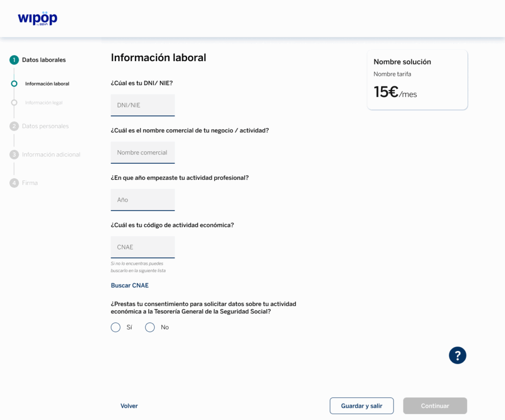The image size is (505, 420).
Task: Click step 1 circle for Datos laborales
Action: pos(14,60)
